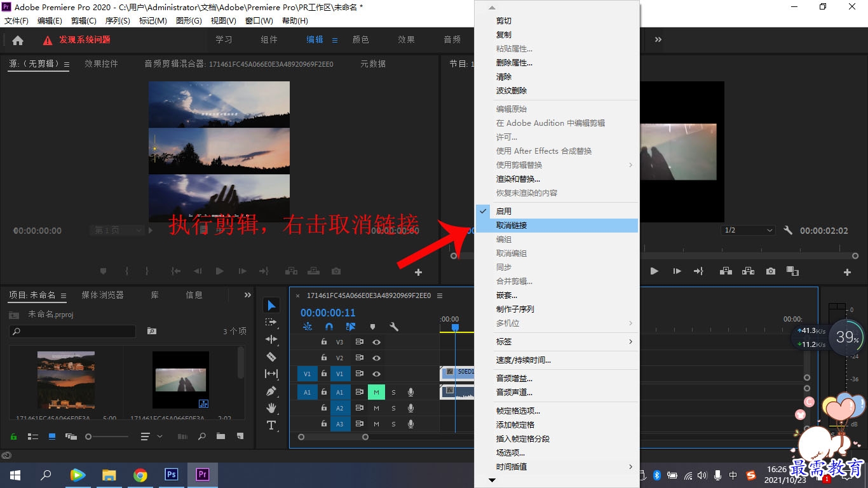Step forward one frame in Program monitor
The width and height of the screenshot is (868, 488).
(x=677, y=271)
